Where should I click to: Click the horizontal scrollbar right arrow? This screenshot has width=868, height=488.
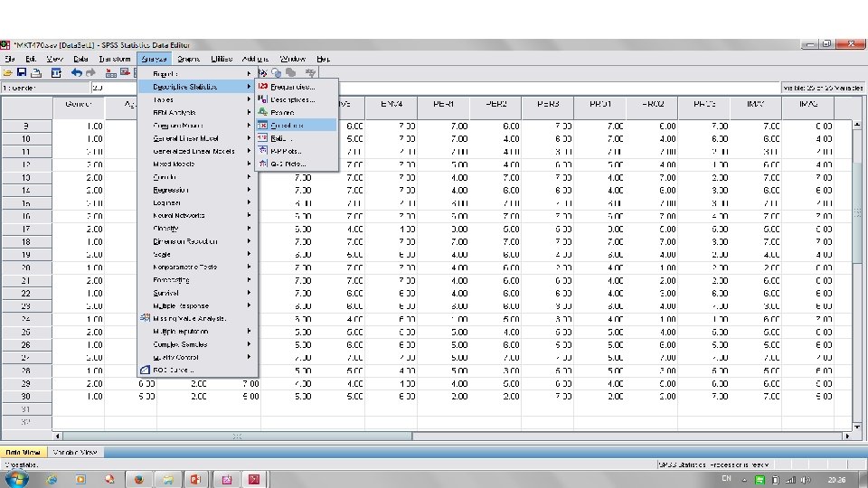click(x=847, y=436)
